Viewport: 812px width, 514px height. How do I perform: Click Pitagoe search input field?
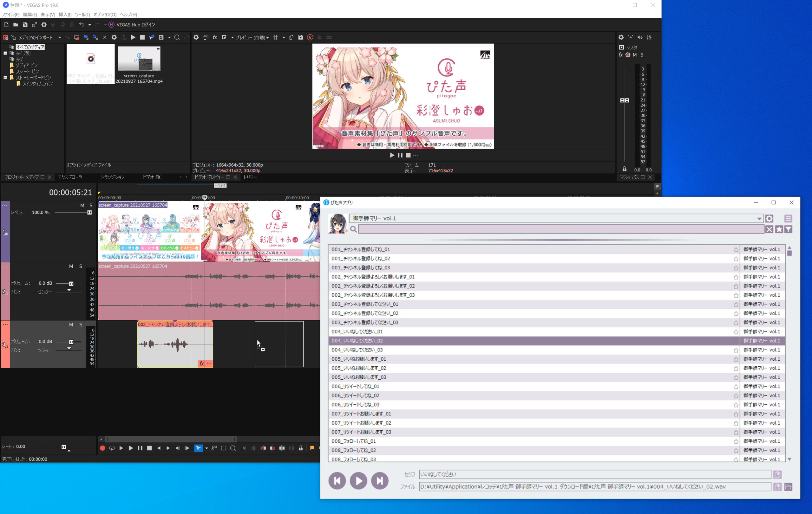pyautogui.click(x=561, y=229)
